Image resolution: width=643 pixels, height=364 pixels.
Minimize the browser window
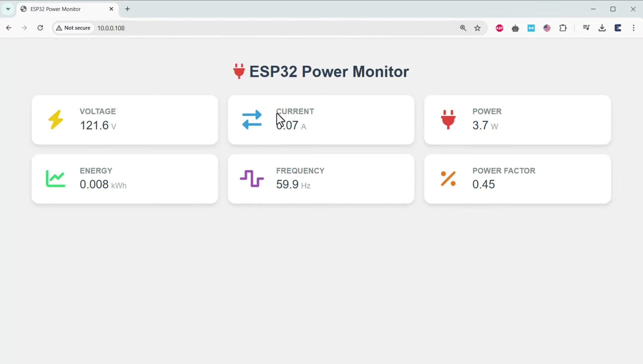593,9
